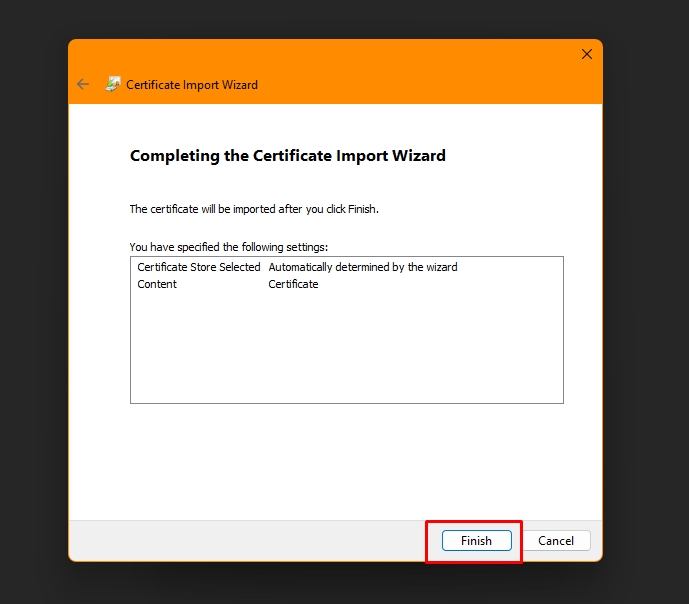
Task: Close the Certificate Import Wizard window
Action: tap(587, 54)
